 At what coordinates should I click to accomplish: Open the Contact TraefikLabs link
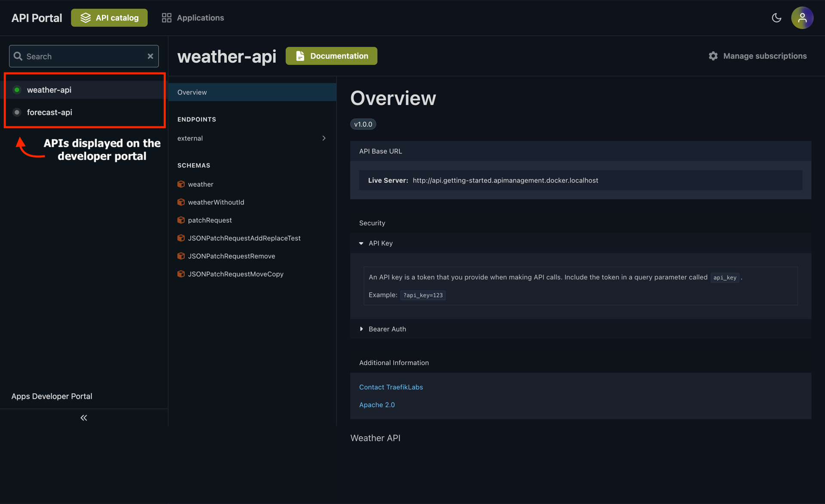tap(391, 387)
